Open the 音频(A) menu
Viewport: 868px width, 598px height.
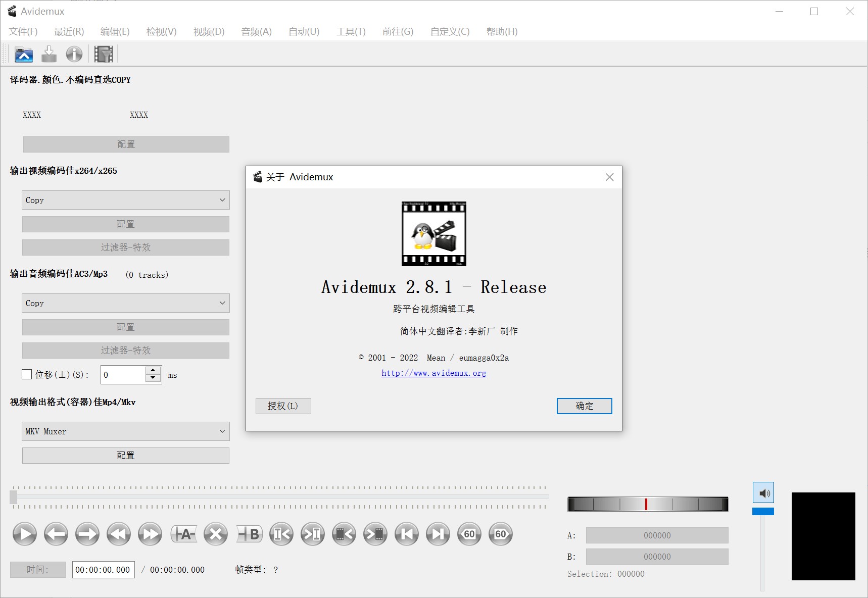(x=256, y=31)
